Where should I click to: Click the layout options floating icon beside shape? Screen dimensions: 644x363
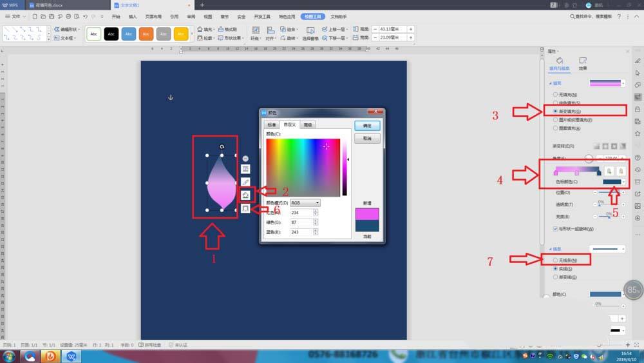245,169
